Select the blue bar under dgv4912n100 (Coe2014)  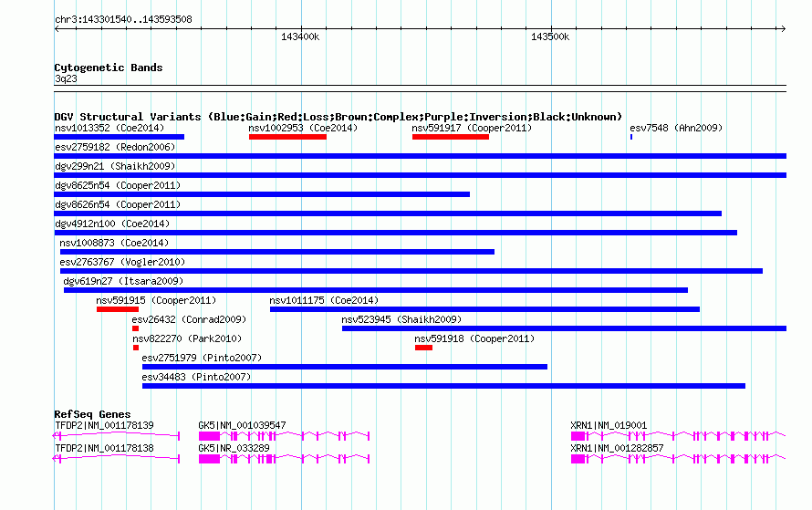pos(395,233)
